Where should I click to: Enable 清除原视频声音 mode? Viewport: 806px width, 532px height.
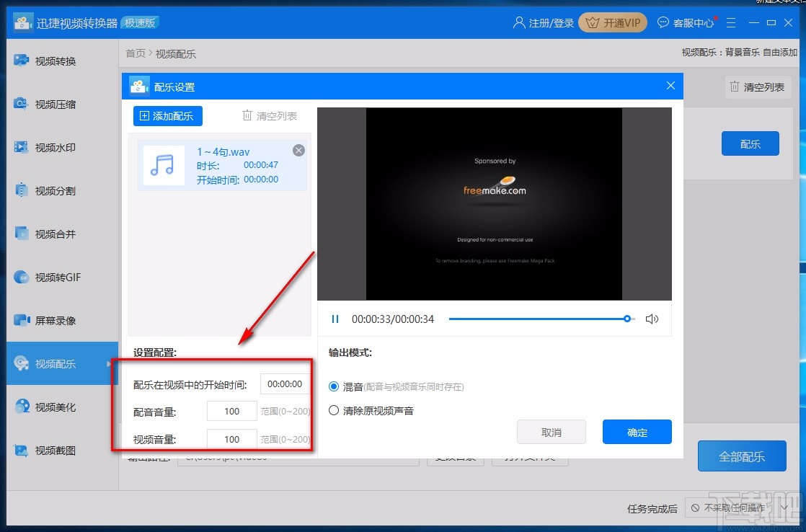(x=334, y=411)
